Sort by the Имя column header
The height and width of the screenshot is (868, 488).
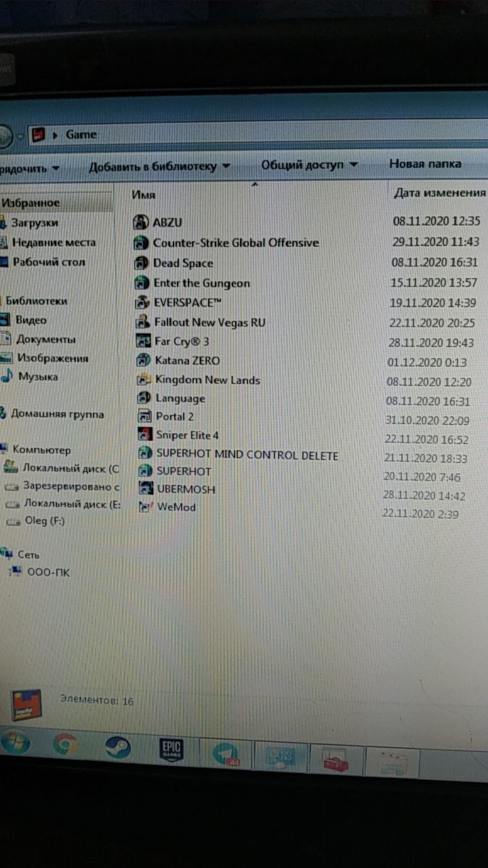click(x=144, y=195)
